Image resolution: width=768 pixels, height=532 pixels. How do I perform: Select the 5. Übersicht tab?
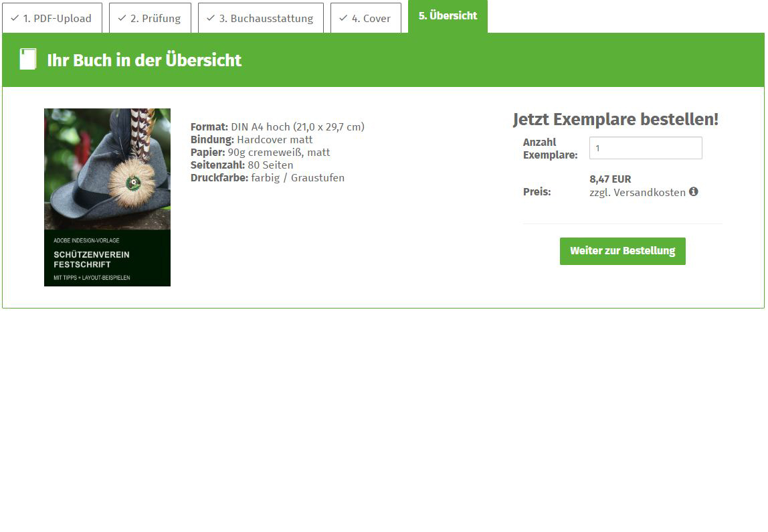pos(448,16)
